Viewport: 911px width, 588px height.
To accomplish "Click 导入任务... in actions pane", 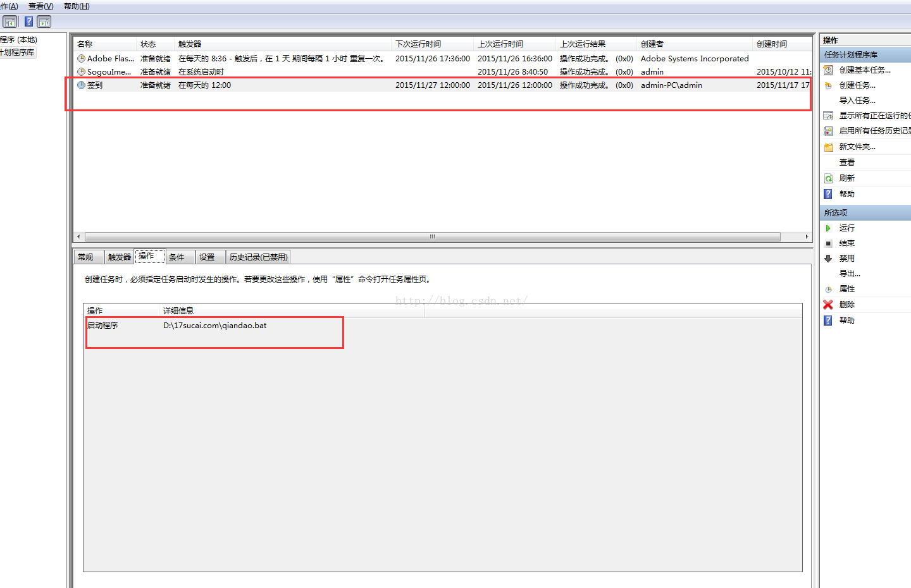I will 857,101.
